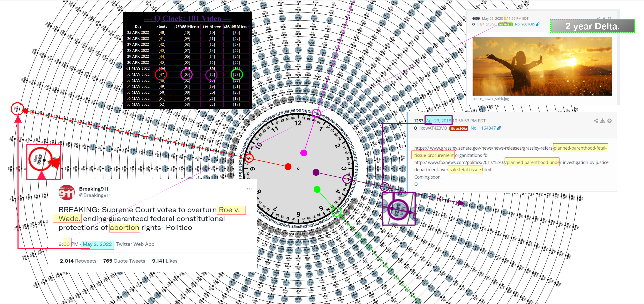Click the '2 year Delta.' banner
The width and height of the screenshot is (644, 304).
tap(593, 26)
